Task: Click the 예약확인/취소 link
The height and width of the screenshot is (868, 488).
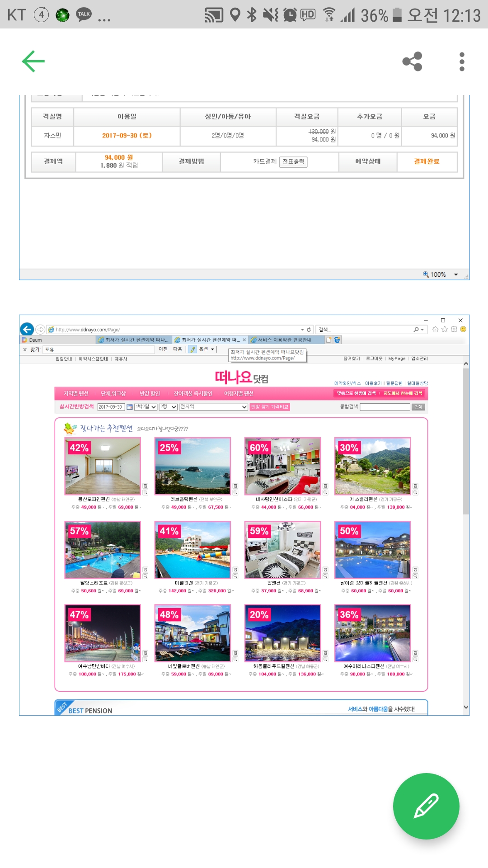Action: (x=347, y=383)
